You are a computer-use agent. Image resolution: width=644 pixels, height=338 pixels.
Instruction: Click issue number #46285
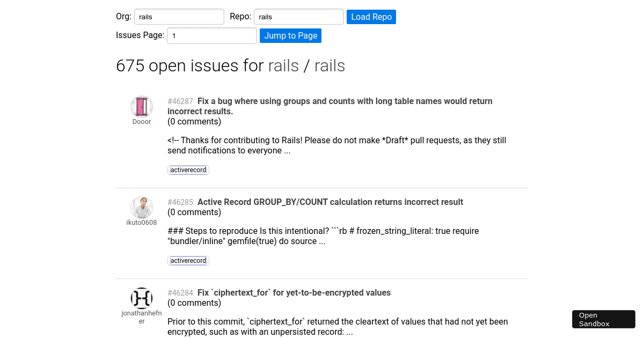[180, 202]
